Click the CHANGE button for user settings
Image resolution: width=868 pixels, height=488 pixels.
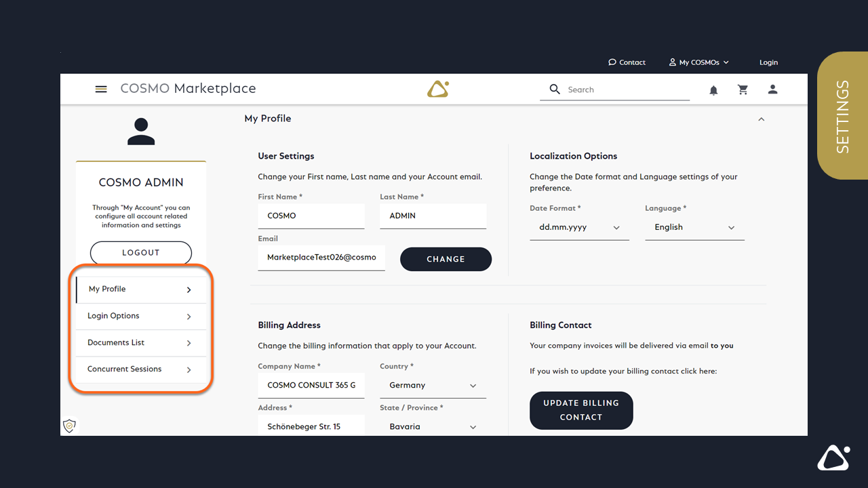point(446,259)
